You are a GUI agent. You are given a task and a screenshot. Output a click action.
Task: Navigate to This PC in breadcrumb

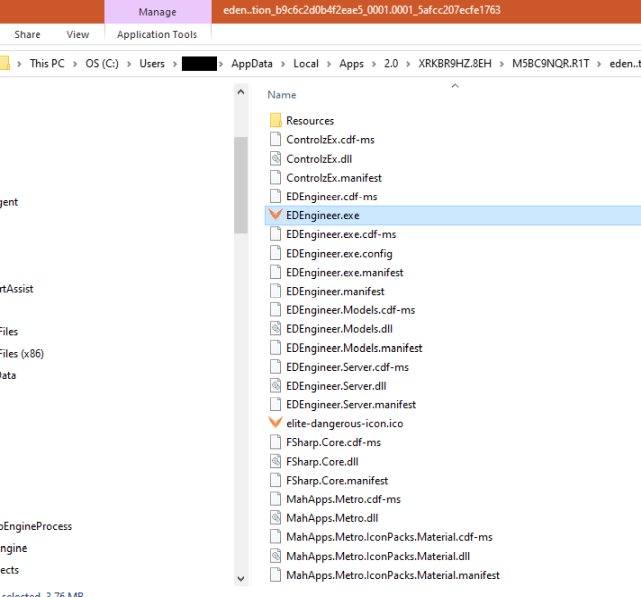click(x=47, y=63)
